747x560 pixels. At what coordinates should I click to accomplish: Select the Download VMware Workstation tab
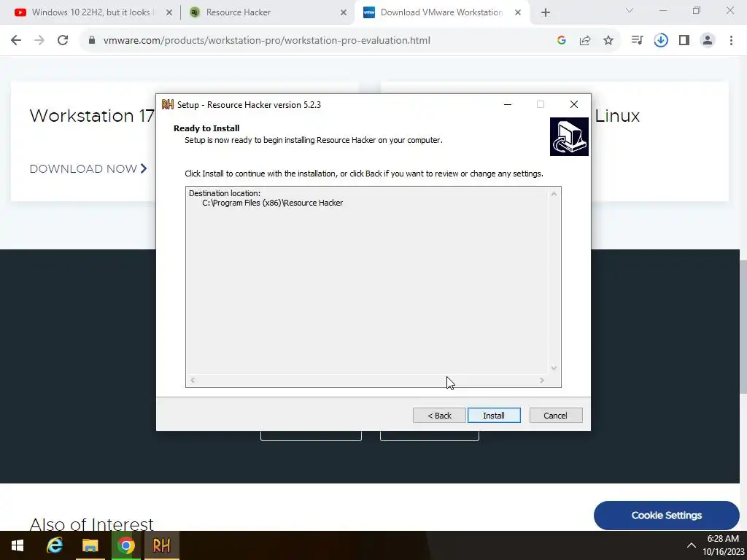pyautogui.click(x=441, y=12)
